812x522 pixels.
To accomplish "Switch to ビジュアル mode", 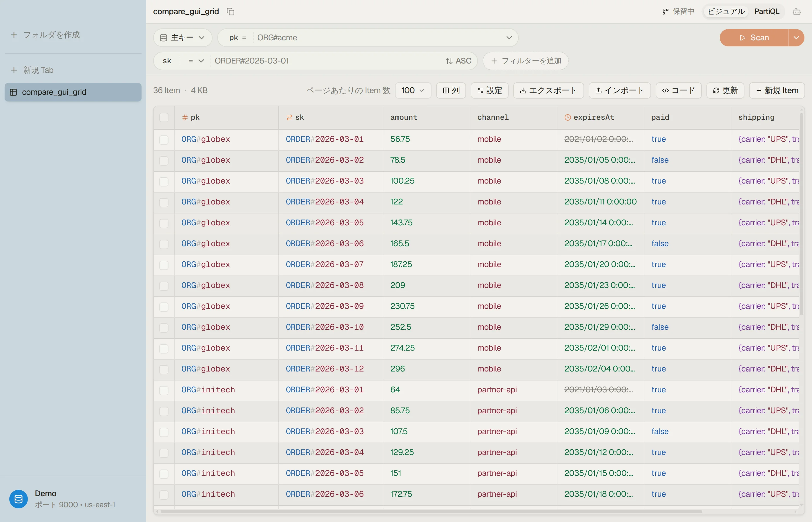I will click(x=726, y=12).
